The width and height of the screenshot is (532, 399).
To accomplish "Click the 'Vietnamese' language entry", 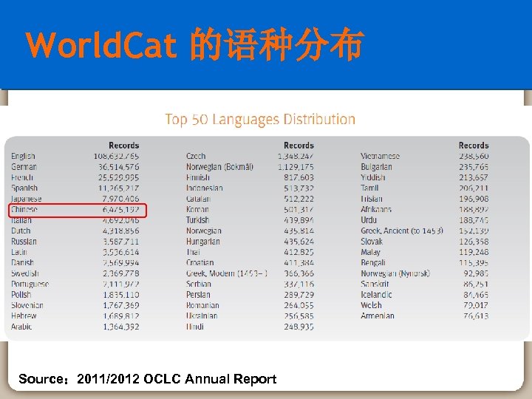I will 381,156.
